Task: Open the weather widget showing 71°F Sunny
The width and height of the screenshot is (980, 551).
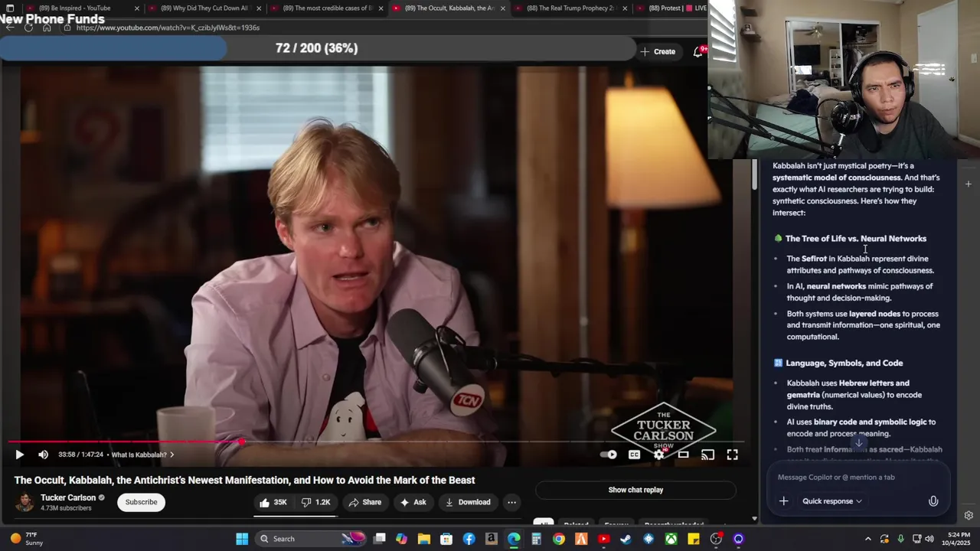Action: pyautogui.click(x=28, y=539)
